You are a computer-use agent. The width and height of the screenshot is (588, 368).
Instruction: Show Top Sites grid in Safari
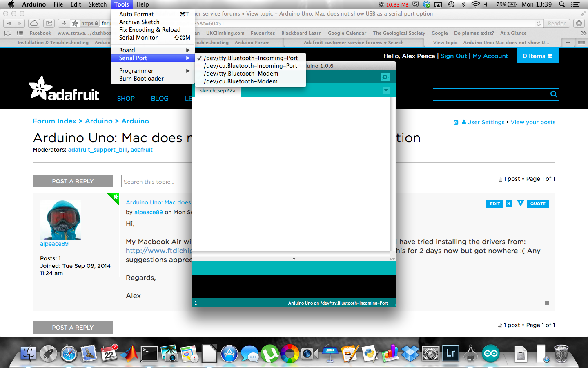[20, 33]
